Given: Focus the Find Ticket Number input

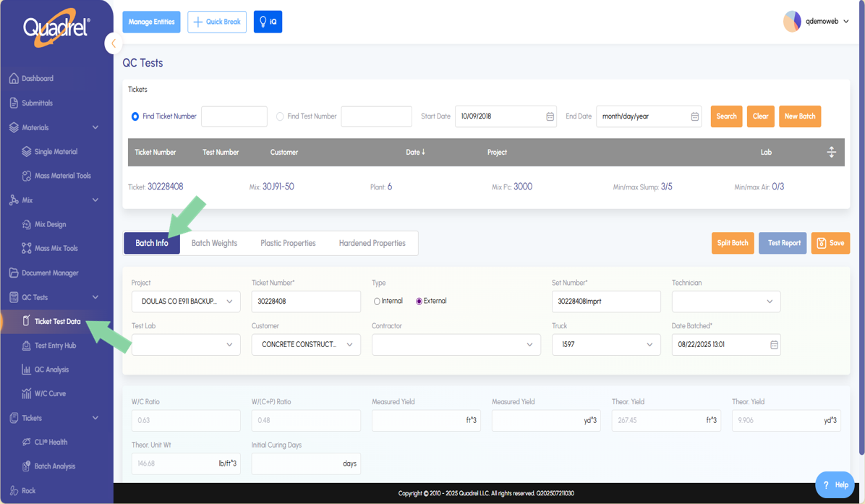Looking at the screenshot, I should coord(234,116).
